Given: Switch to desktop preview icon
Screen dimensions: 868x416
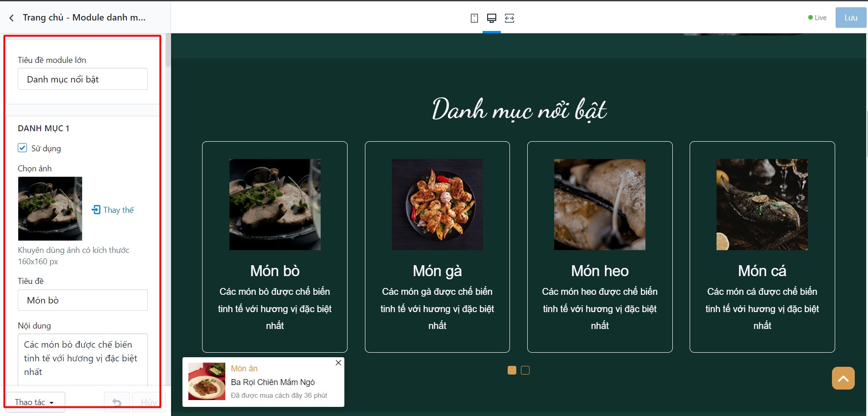Looking at the screenshot, I should 492,18.
